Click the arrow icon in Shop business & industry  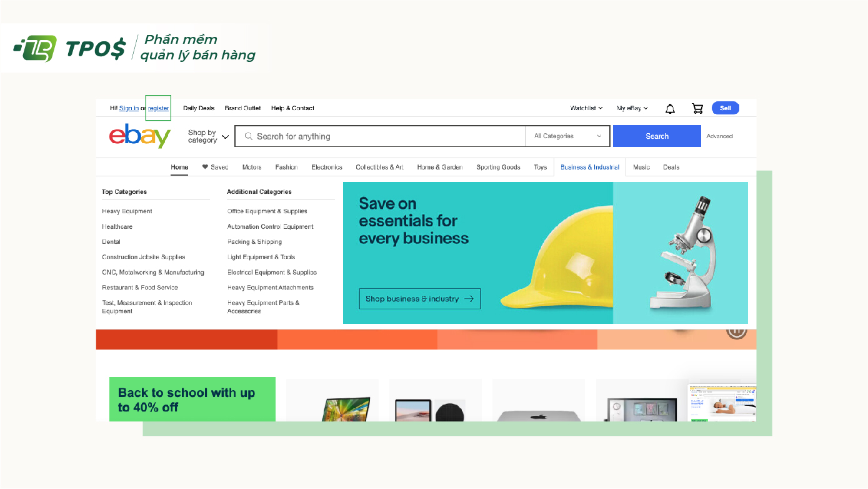469,299
